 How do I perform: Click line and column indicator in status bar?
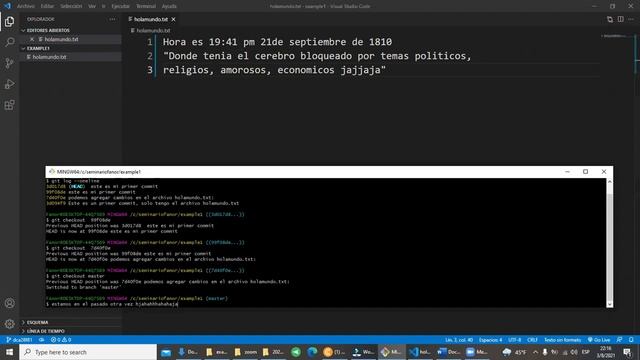pyautogui.click(x=459, y=340)
